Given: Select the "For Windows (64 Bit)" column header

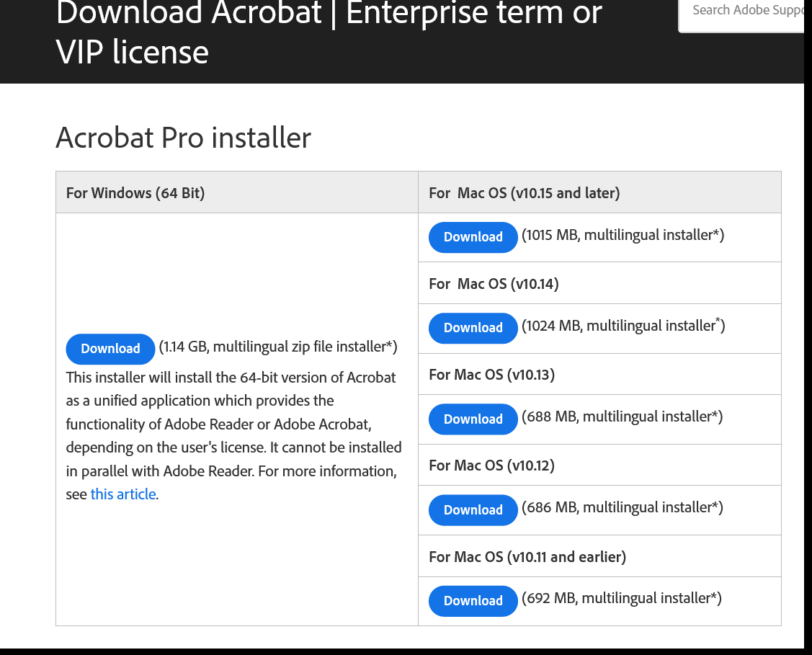Looking at the screenshot, I should [135, 192].
